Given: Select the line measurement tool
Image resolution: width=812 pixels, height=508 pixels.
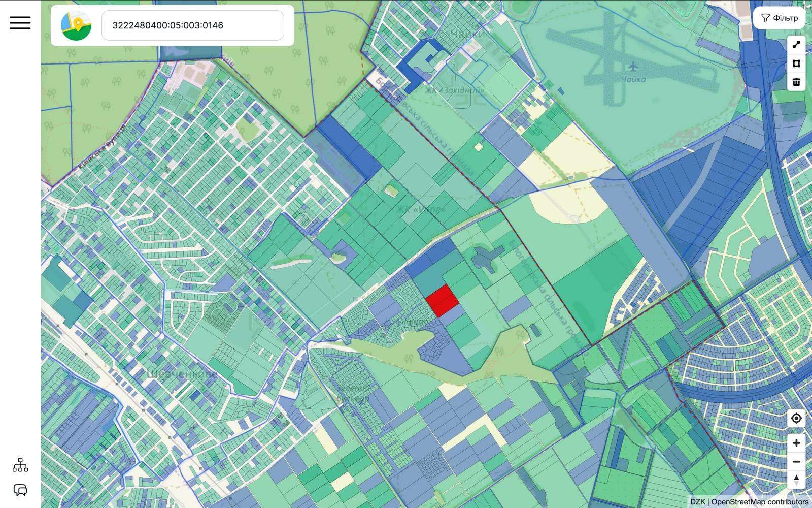Looking at the screenshot, I should click(796, 45).
